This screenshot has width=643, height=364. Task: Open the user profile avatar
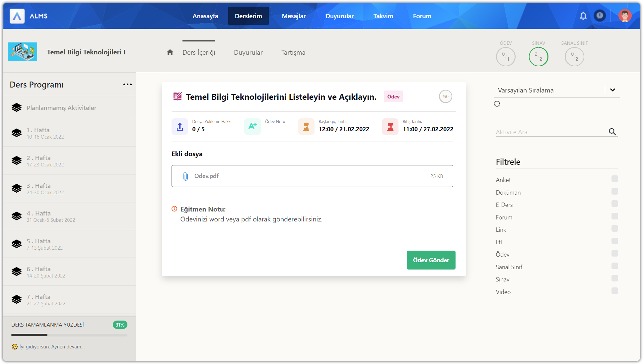tap(625, 16)
